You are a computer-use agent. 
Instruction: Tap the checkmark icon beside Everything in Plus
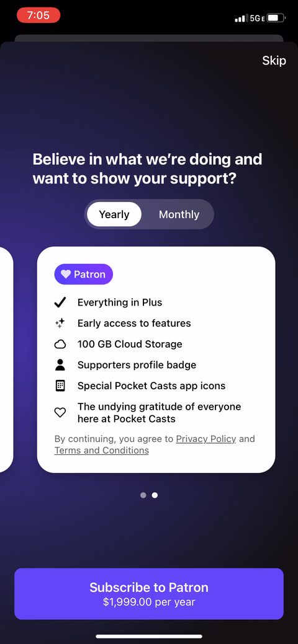point(60,302)
